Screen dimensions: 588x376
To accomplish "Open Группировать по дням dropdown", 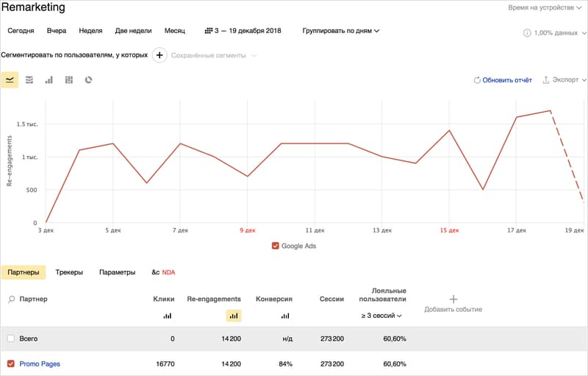I will [x=341, y=31].
